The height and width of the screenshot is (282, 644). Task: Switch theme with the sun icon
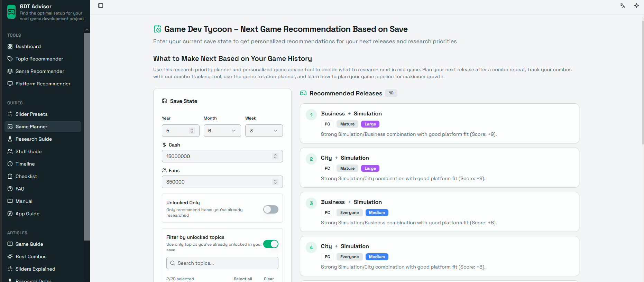coord(636,6)
